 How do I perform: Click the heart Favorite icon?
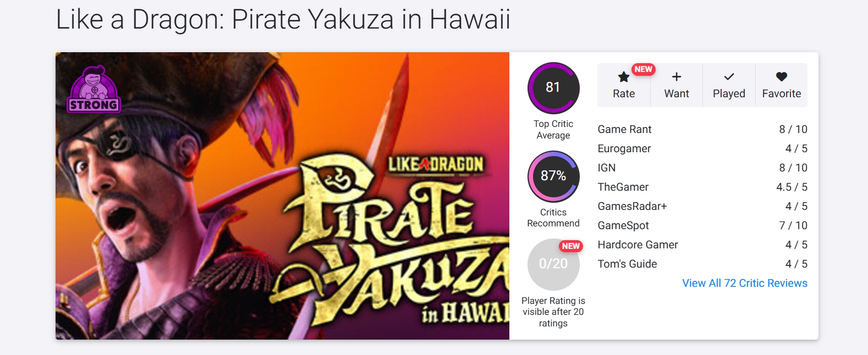tap(781, 77)
